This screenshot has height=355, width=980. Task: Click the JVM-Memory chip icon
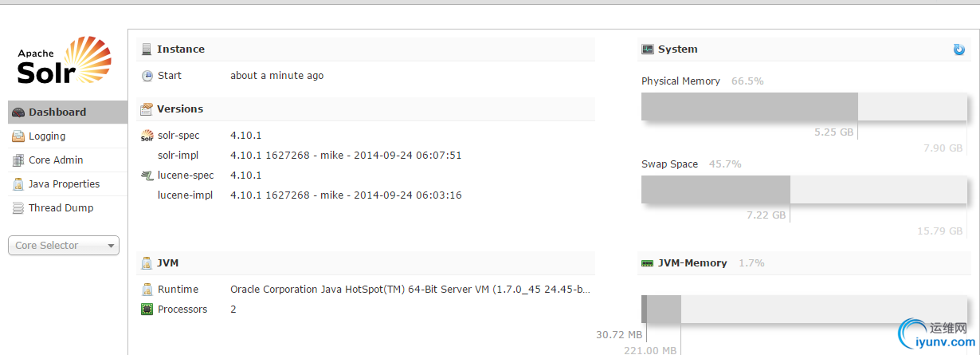point(648,263)
